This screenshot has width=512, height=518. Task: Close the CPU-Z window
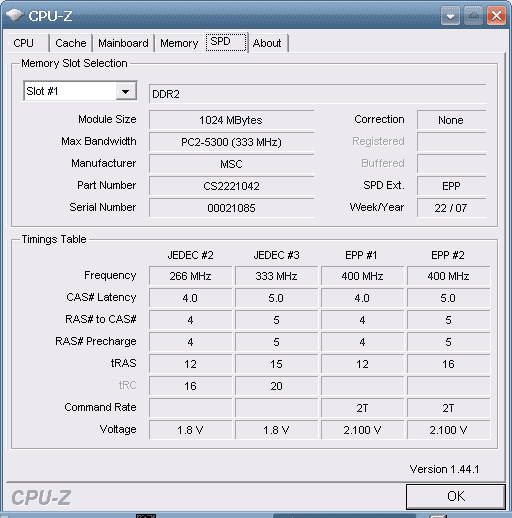pos(496,16)
